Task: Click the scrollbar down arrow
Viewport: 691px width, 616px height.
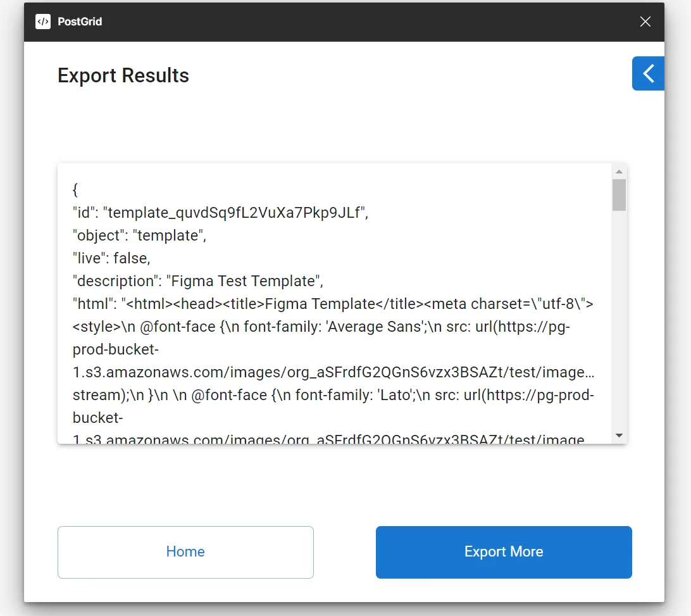Action: click(619, 436)
